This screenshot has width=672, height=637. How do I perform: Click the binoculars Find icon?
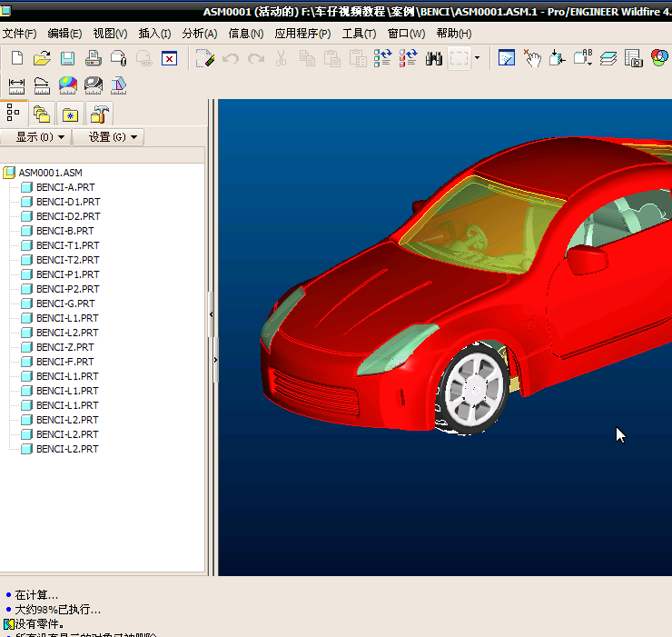(434, 58)
